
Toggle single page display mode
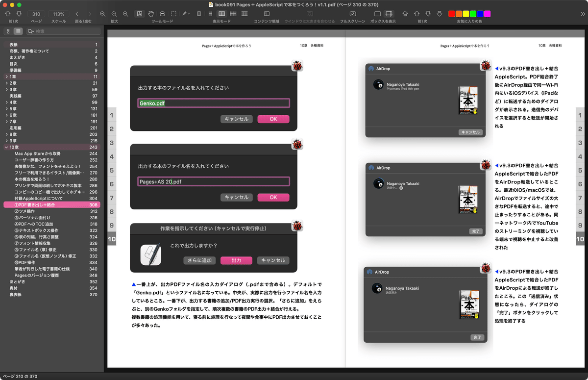(x=199, y=14)
